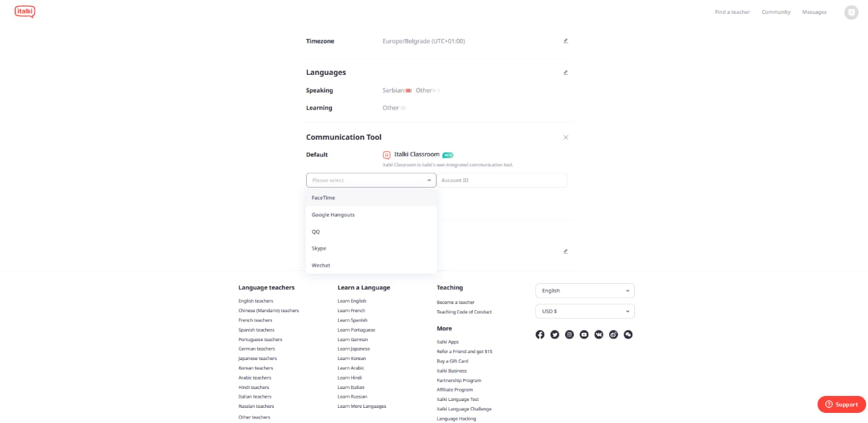Choose Skype from the list
Image resolution: width=868 pixels, height=423 pixels.
pos(371,248)
